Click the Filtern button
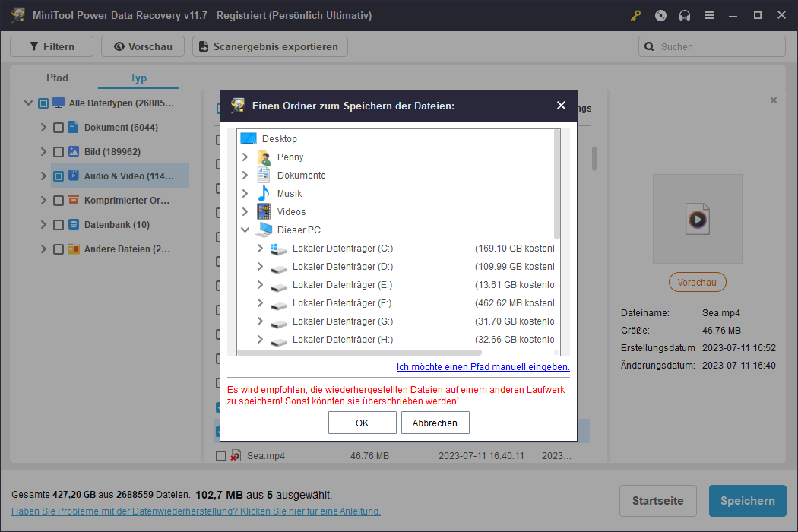Screen dimensions: 798x532 coord(52,46)
